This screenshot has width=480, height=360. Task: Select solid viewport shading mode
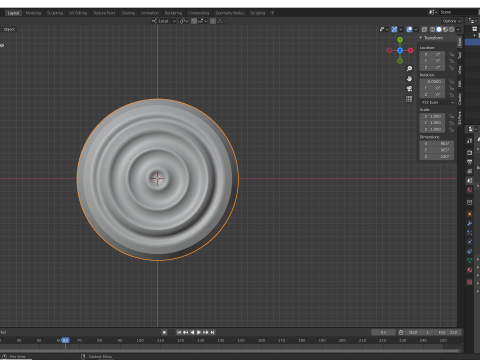pyautogui.click(x=439, y=29)
